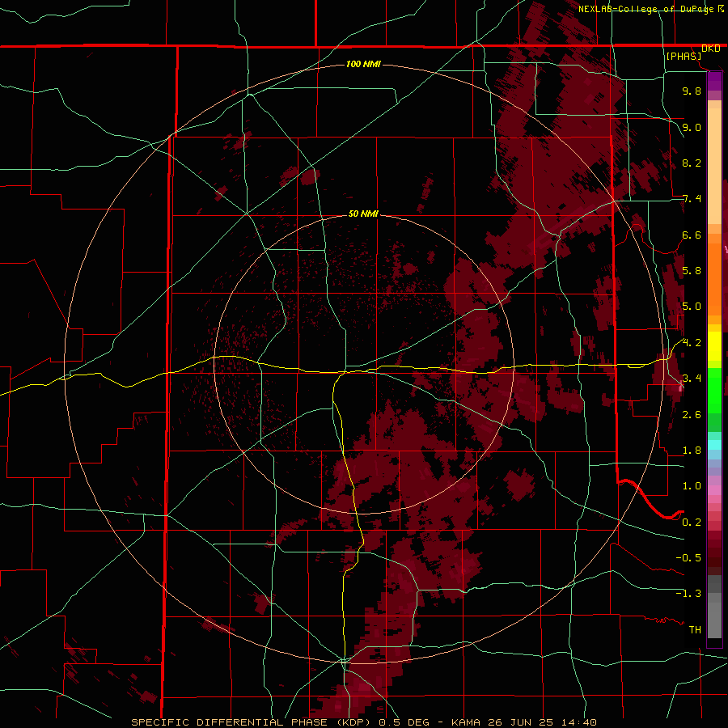This screenshot has height=728, width=728.
Task: Click the [PHAS] units label
Action: point(684,56)
